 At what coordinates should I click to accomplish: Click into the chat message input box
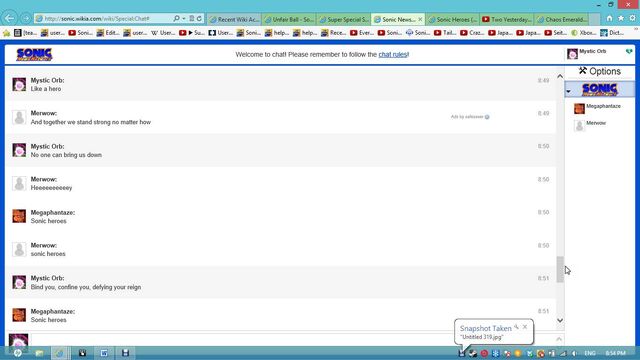[292, 340]
